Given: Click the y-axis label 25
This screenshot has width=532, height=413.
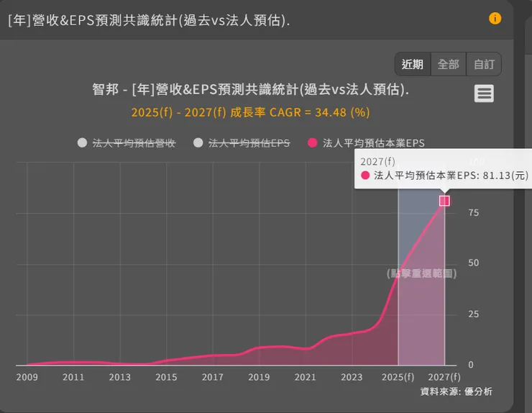Looking at the screenshot, I should click(x=474, y=314).
